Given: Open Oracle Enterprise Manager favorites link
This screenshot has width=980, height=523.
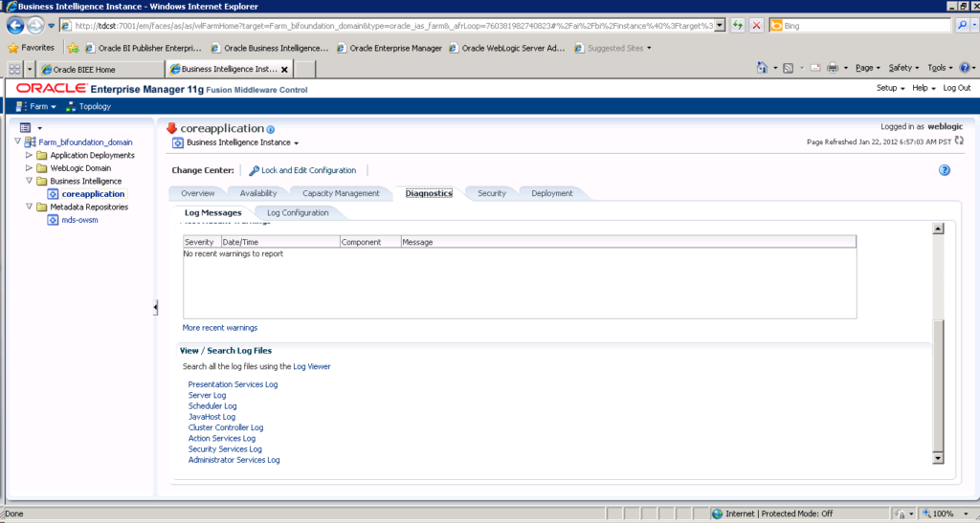Looking at the screenshot, I should tap(389, 48).
